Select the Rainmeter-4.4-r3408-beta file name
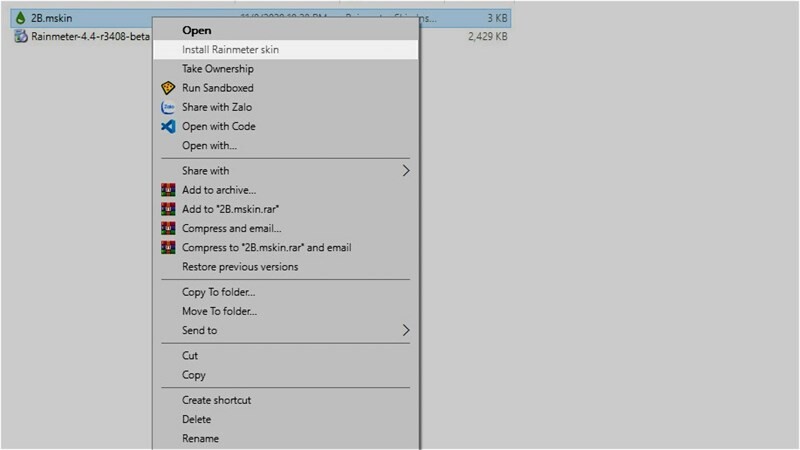 click(x=90, y=37)
